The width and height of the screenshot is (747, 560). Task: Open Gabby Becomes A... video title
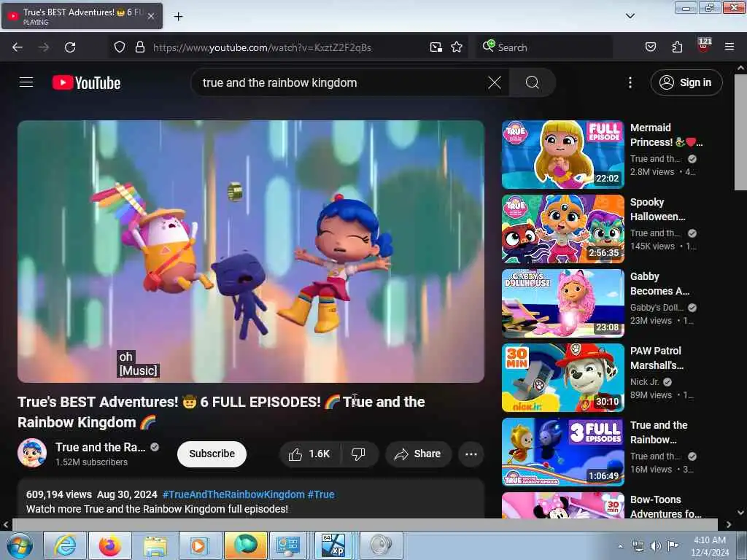[x=659, y=284]
